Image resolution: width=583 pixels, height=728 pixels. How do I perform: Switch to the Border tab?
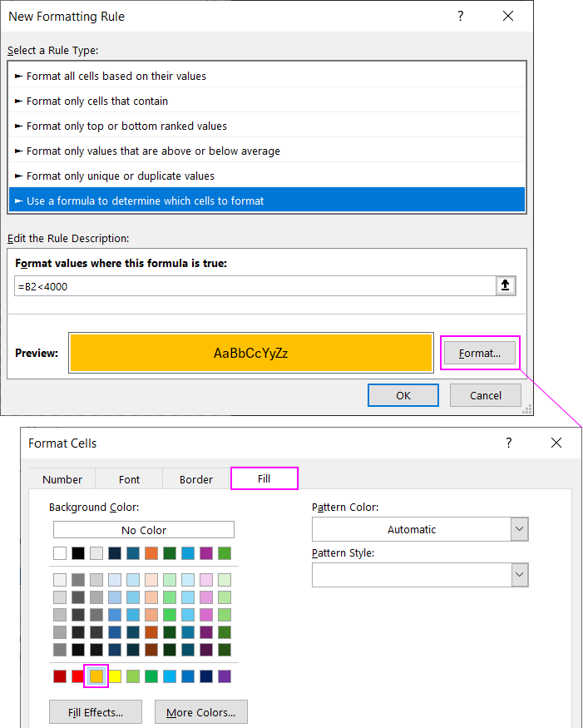click(196, 479)
